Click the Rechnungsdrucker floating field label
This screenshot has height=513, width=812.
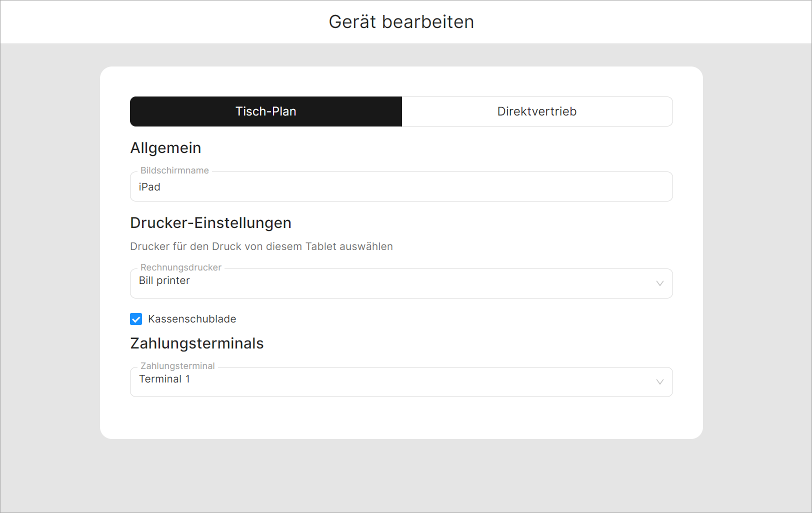click(x=180, y=267)
